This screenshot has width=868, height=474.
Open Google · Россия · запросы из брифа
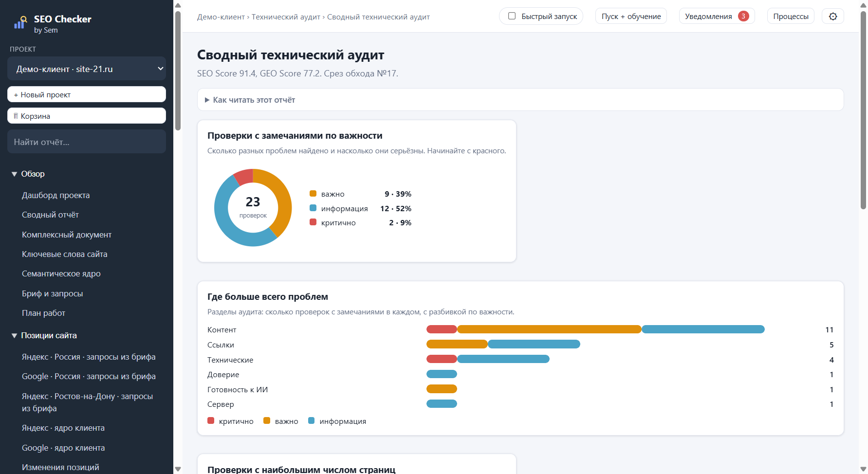[89, 376]
